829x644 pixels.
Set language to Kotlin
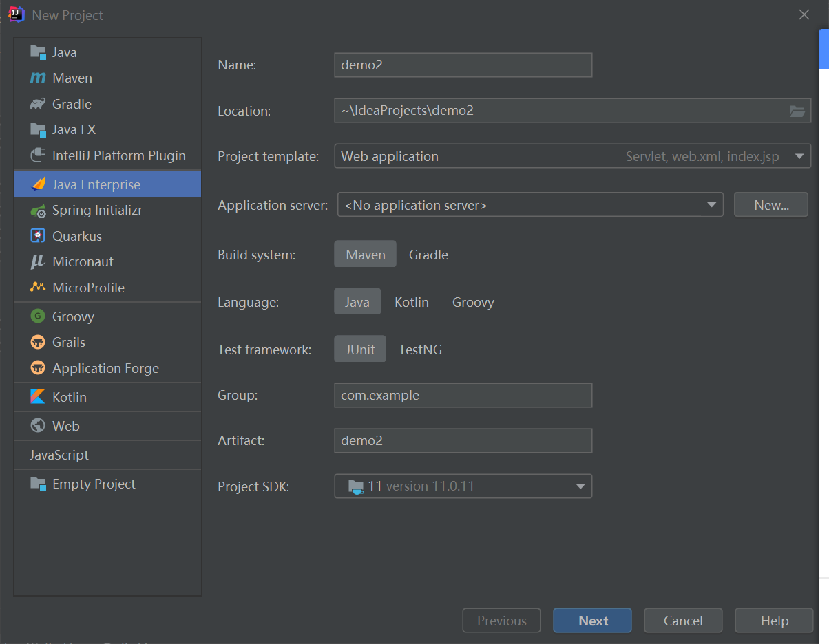(412, 302)
